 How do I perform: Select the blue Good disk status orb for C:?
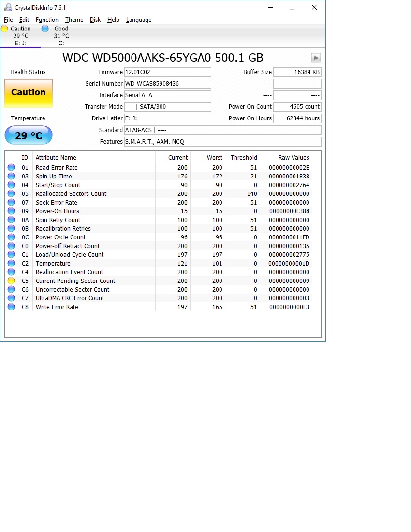coord(45,29)
